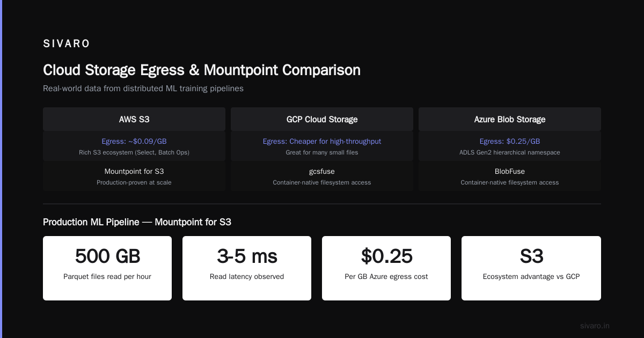The width and height of the screenshot is (644, 338).
Task: Click Container-native filesystem access under gcsfuse
Action: [322, 182]
